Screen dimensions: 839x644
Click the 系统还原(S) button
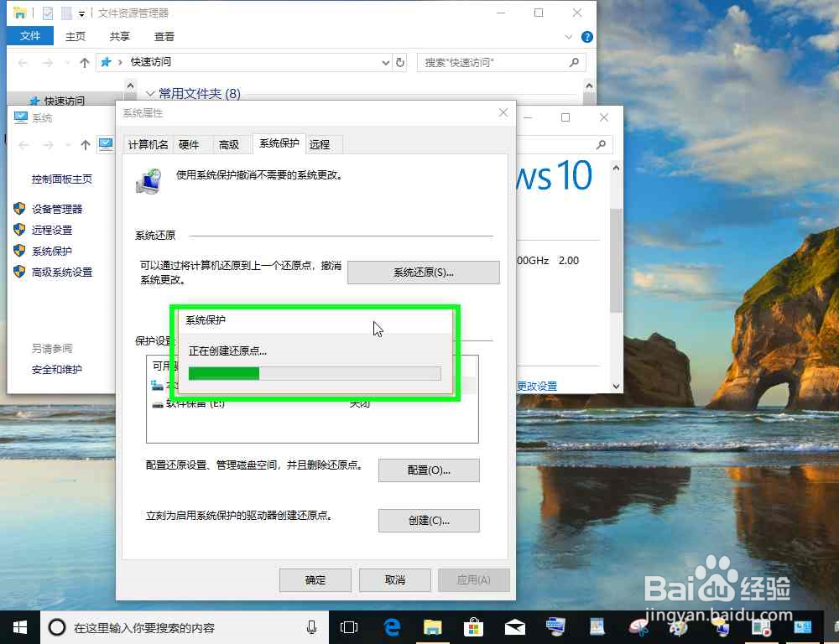click(x=423, y=272)
